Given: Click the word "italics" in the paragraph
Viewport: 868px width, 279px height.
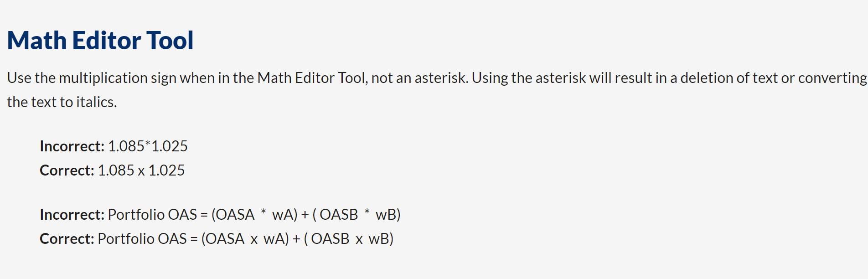Looking at the screenshot, I should [x=95, y=102].
